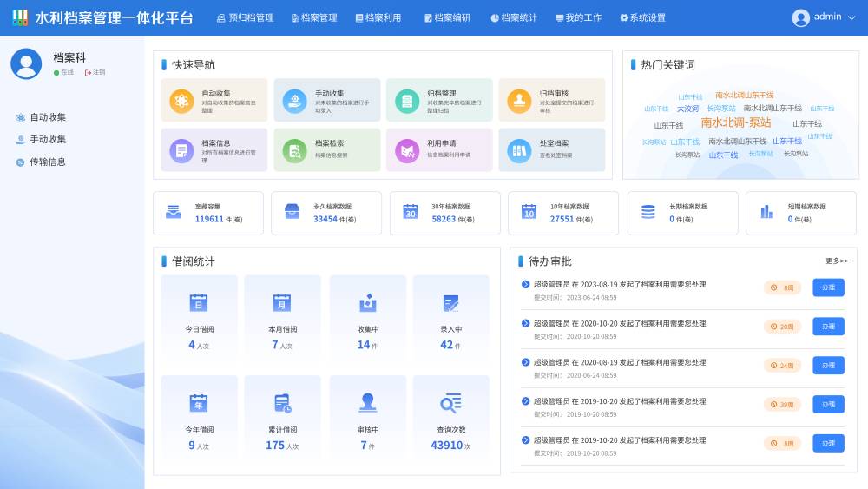Image resolution: width=868 pixels, height=489 pixels.
Task: Click the 查询次数 search icon
Action: tap(451, 403)
